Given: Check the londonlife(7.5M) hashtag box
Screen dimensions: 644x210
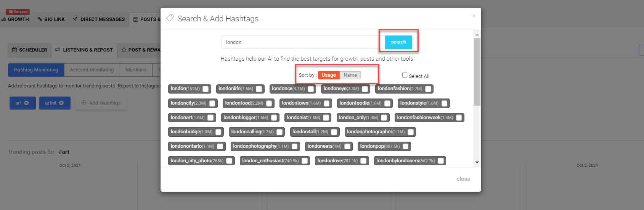Looking at the screenshot, I should coord(259,89).
